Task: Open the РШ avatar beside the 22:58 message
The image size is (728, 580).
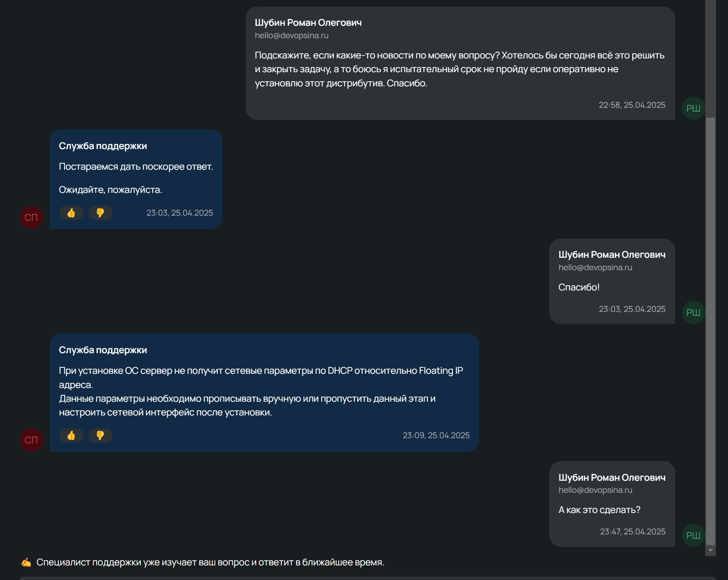Action: [x=693, y=108]
